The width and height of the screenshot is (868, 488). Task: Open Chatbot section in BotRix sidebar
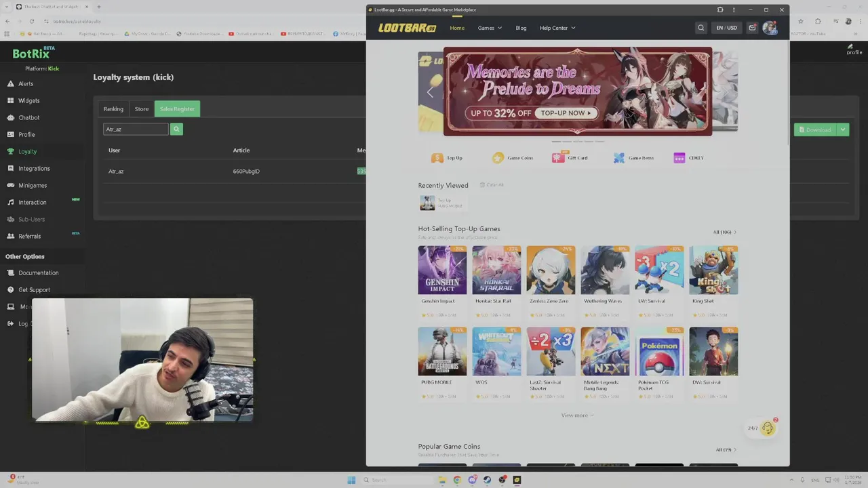pyautogui.click(x=28, y=117)
